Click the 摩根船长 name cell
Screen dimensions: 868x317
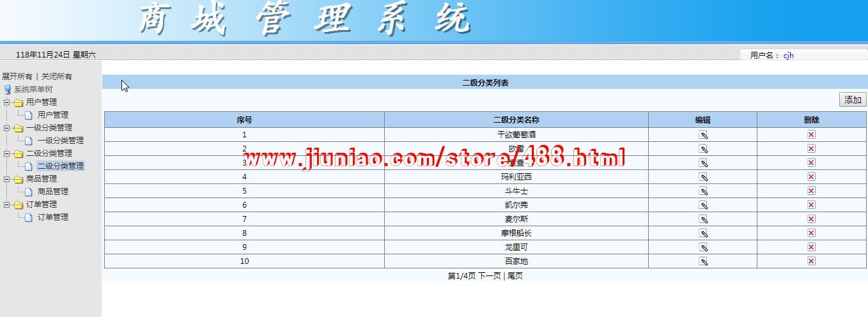(x=516, y=233)
